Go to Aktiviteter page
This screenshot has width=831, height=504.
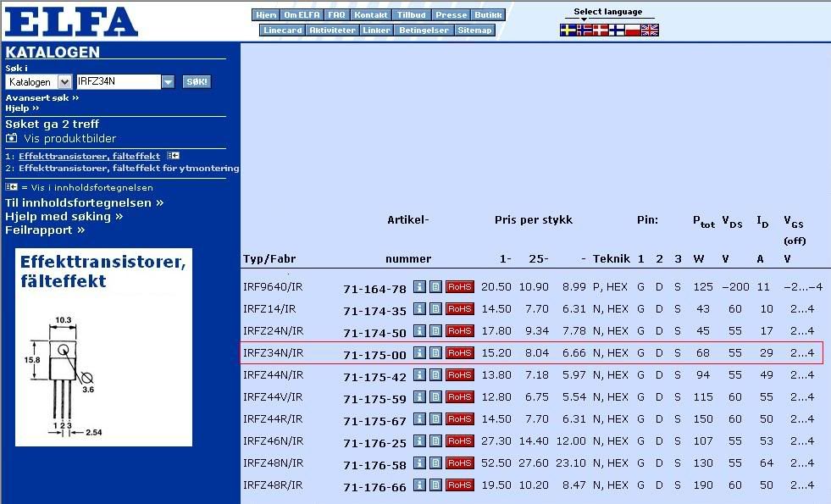coord(332,30)
